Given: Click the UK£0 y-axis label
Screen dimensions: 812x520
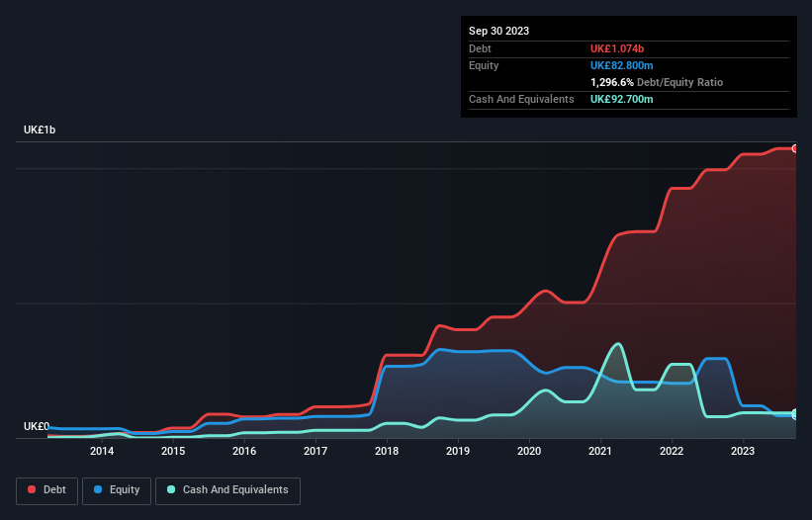Looking at the screenshot, I should click(37, 426).
